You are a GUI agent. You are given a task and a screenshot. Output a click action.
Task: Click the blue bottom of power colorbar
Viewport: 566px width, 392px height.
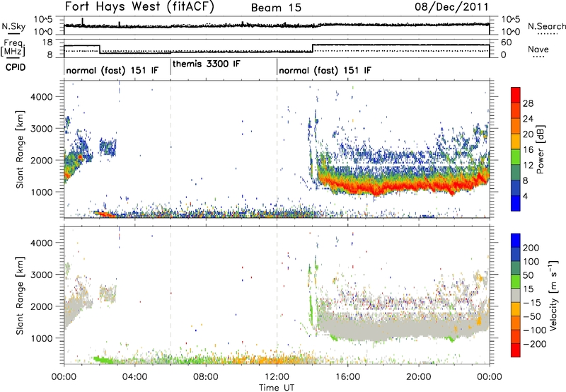516,204
